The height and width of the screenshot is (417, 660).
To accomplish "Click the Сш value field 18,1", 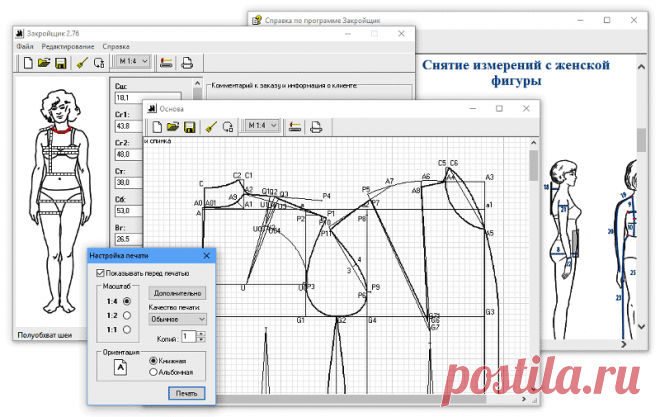I will pyautogui.click(x=148, y=98).
